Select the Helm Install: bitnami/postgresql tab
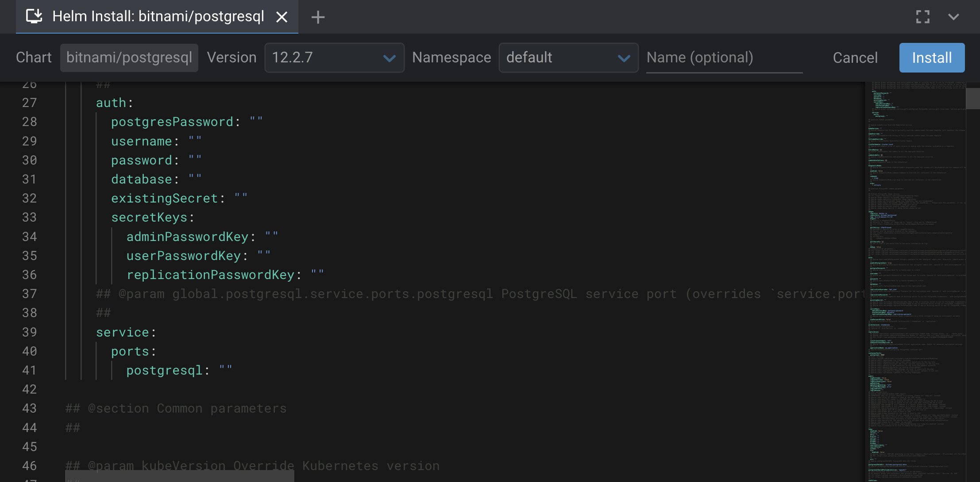Image resolution: width=980 pixels, height=482 pixels. tap(158, 16)
